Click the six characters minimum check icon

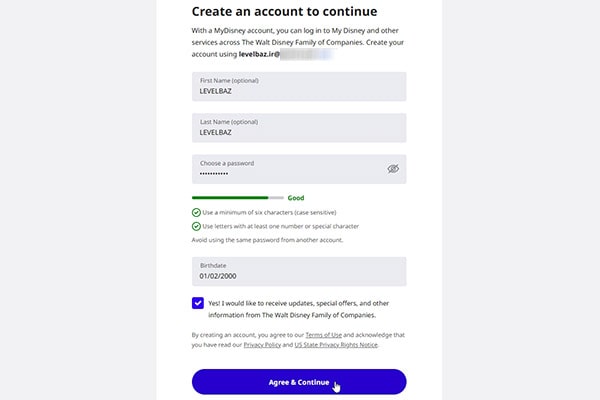[x=196, y=212]
